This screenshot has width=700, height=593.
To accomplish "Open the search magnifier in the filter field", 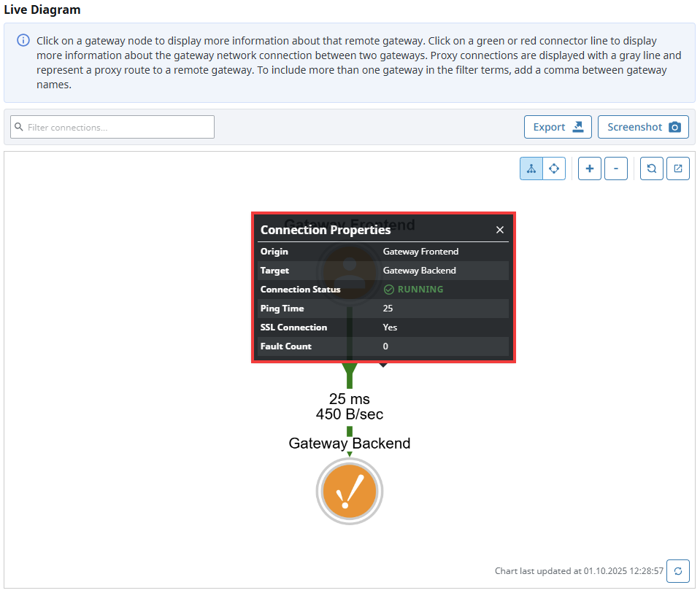I will tap(18, 126).
